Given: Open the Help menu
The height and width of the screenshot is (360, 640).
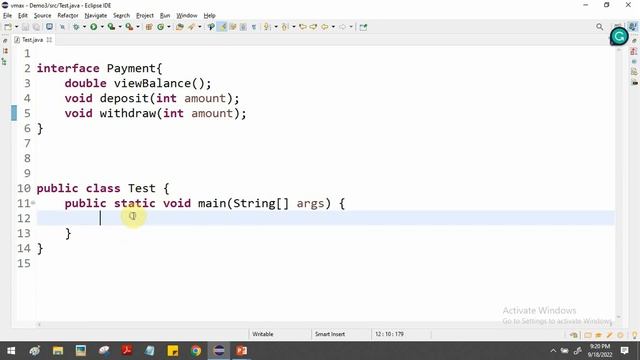Looking at the screenshot, I should [x=209, y=16].
